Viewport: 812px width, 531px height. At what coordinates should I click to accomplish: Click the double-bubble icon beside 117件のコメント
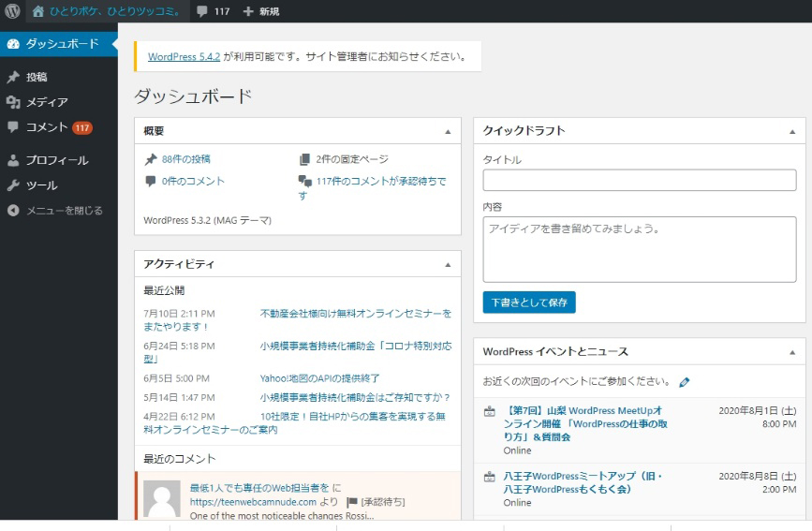click(305, 182)
